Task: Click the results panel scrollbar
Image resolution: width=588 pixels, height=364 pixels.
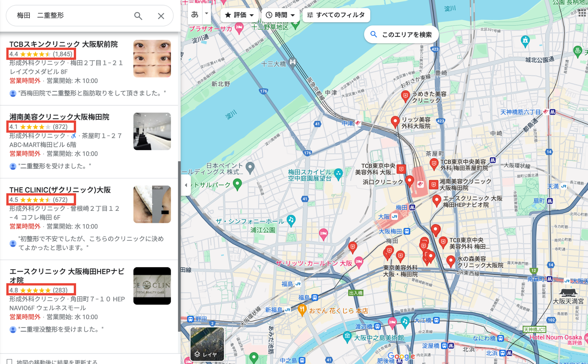Action: coord(179,246)
